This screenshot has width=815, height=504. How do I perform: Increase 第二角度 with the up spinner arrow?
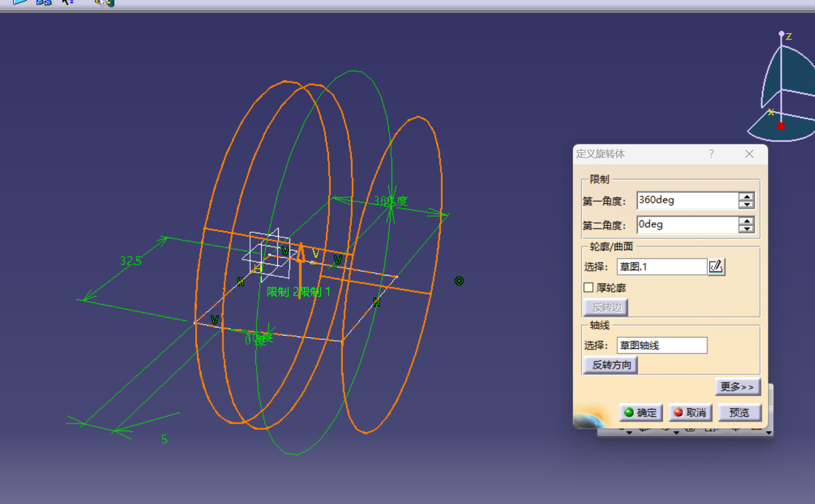[746, 221]
